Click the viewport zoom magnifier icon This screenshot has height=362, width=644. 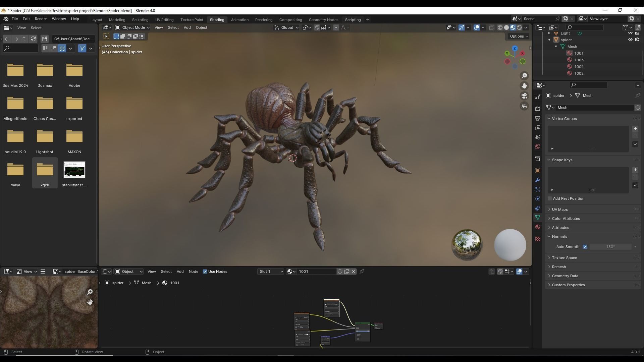coord(524,76)
